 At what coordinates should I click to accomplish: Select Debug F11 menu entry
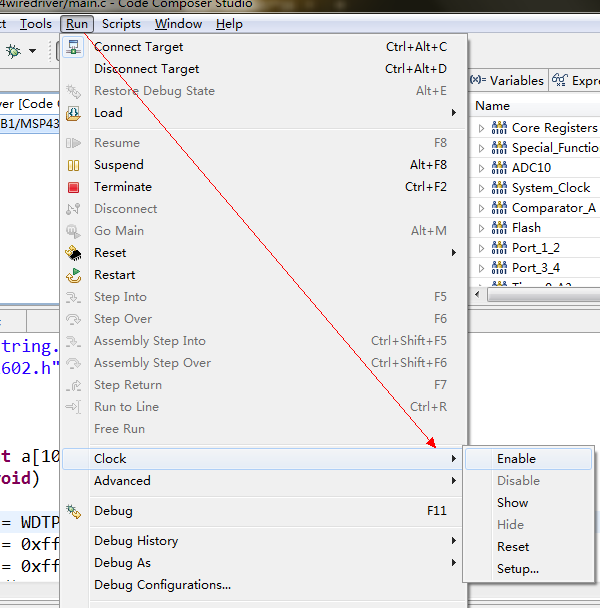pyautogui.click(x=264, y=511)
